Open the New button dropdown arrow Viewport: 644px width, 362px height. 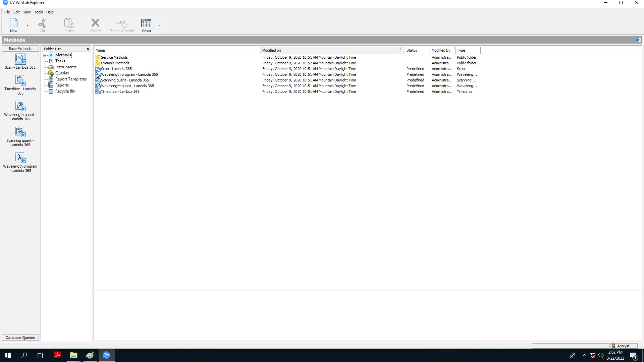(27, 25)
